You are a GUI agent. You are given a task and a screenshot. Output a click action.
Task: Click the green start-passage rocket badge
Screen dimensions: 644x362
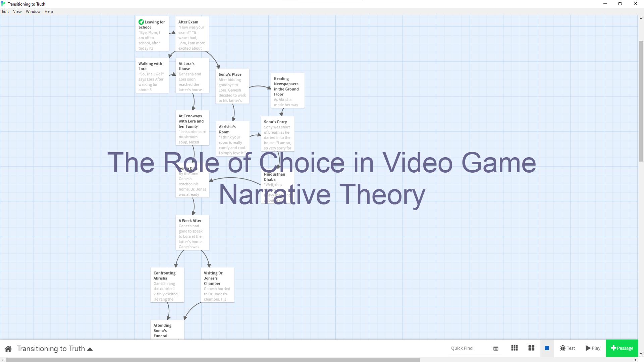[141, 22]
